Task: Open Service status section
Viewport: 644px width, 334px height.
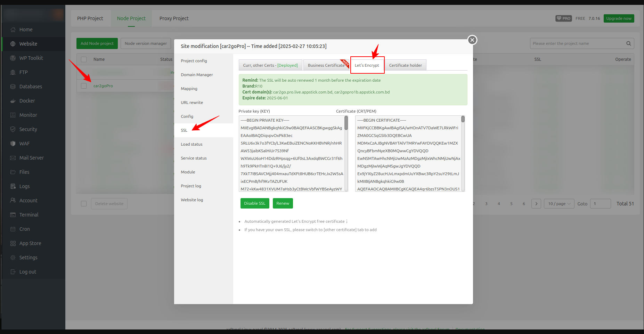Action: [x=204, y=158]
